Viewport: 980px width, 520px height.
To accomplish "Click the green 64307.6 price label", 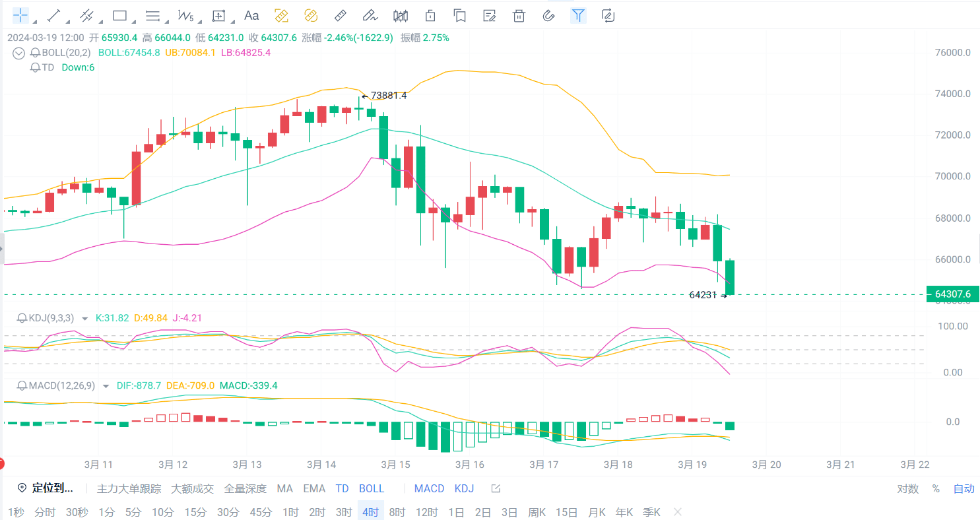I will [952, 294].
